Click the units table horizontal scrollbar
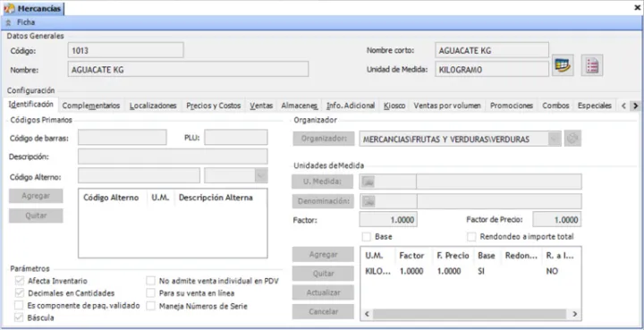The height and width of the screenshot is (330, 644). 470,314
